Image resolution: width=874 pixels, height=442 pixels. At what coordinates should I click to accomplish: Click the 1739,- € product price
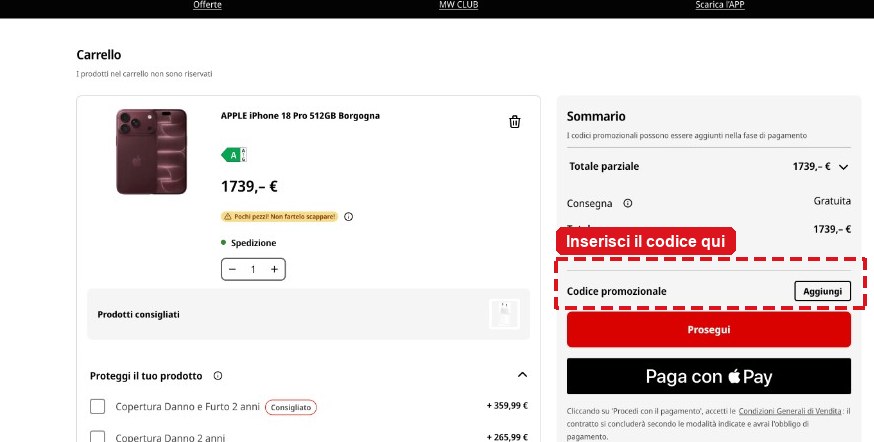point(249,186)
